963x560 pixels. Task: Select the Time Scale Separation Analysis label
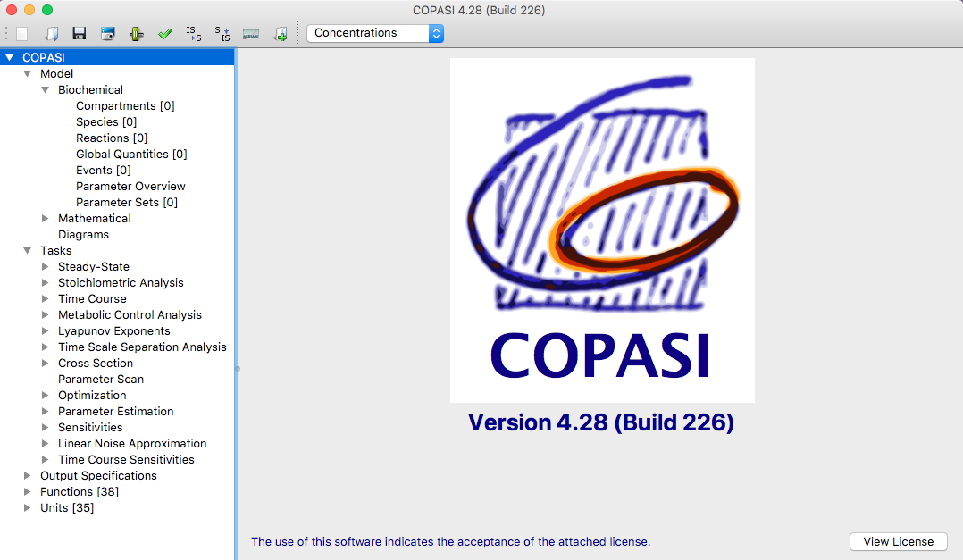[x=143, y=347]
